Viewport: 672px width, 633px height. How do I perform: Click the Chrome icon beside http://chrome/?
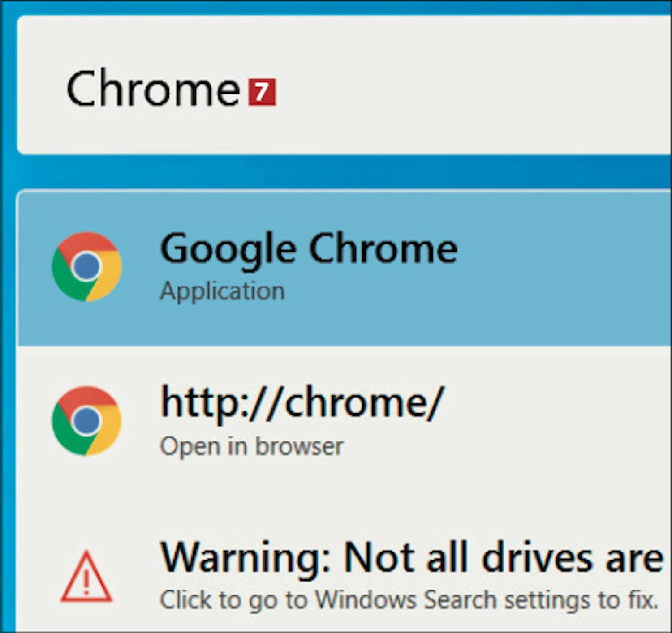click(86, 421)
